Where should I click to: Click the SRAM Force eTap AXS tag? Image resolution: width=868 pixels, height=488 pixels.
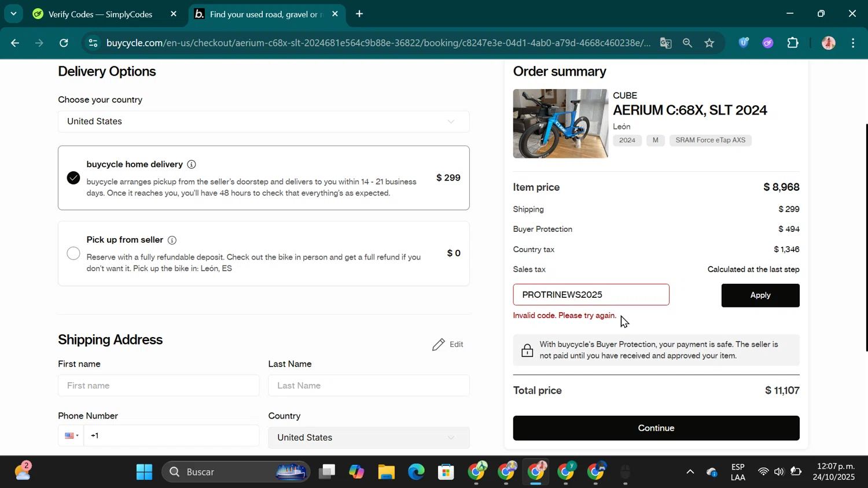(x=711, y=141)
